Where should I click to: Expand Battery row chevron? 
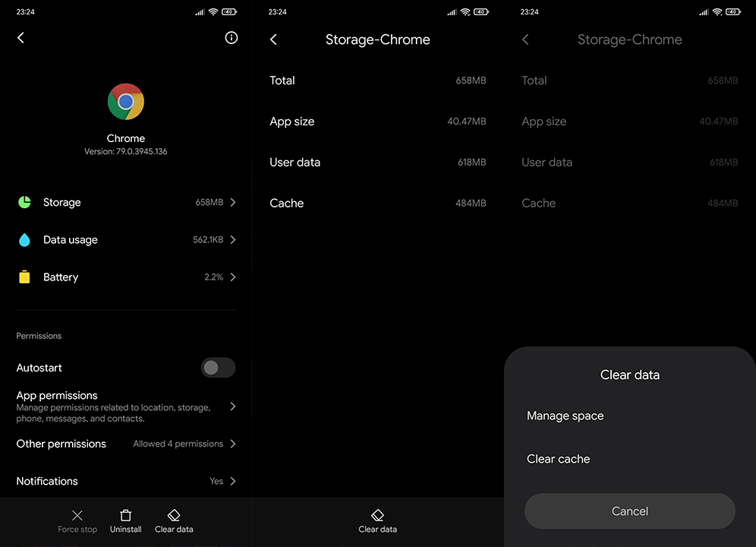[x=233, y=277]
